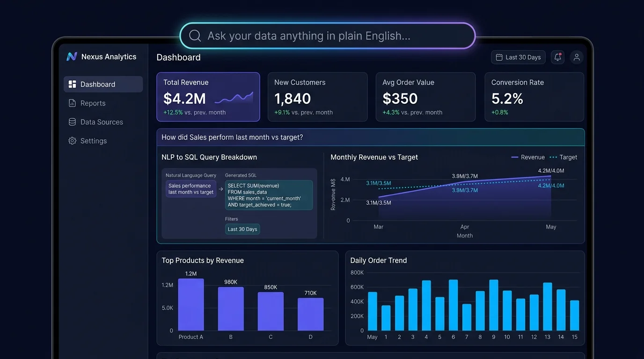The width and height of the screenshot is (644, 359).
Task: Open the user profile avatar icon
Action: point(577,57)
